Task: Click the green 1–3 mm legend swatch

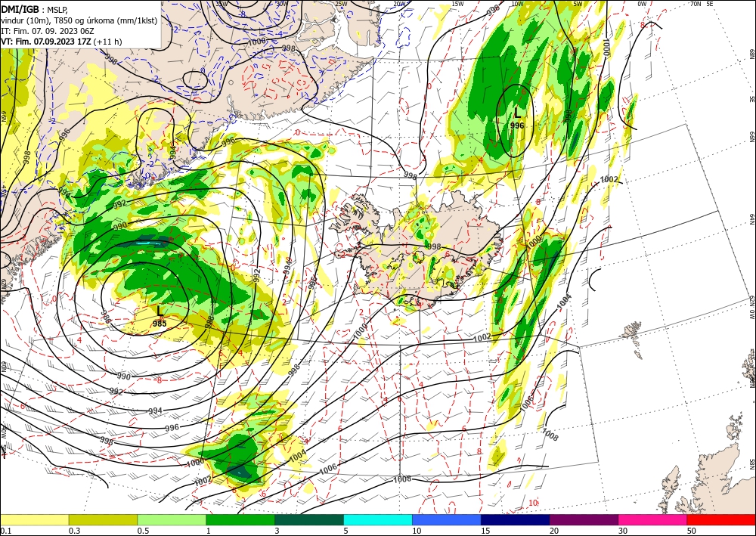Action: [x=240, y=519]
